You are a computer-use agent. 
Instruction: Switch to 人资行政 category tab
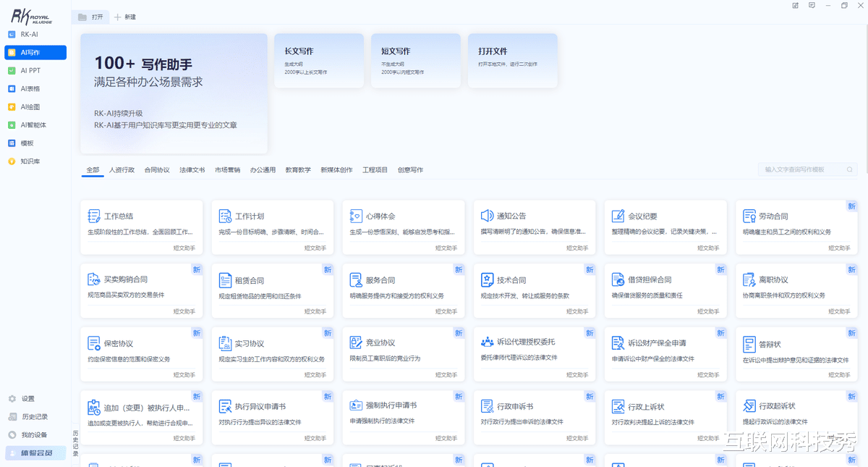click(x=122, y=170)
